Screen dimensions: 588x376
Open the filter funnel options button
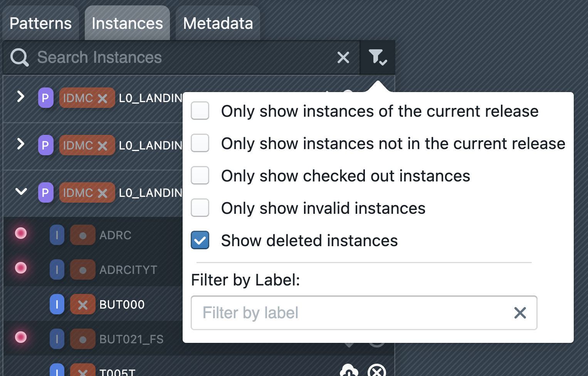377,57
